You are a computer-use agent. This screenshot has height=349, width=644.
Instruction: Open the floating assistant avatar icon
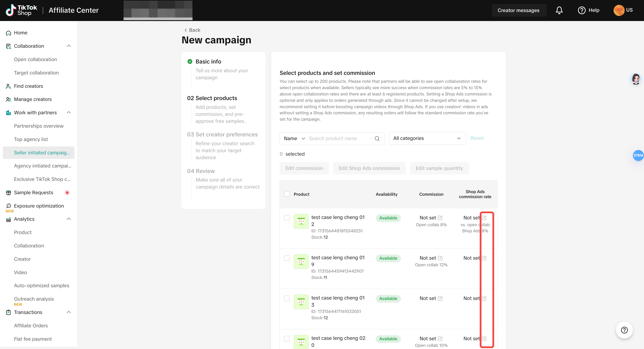coord(636,79)
